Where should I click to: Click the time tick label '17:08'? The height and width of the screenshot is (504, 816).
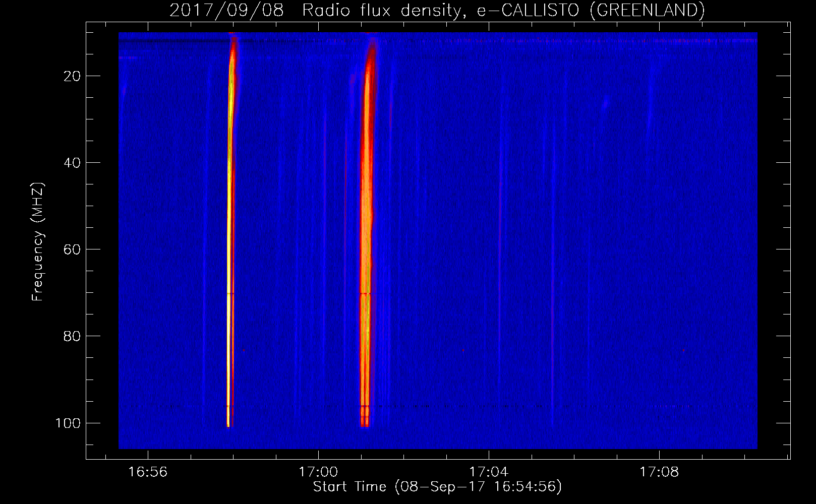pos(659,472)
